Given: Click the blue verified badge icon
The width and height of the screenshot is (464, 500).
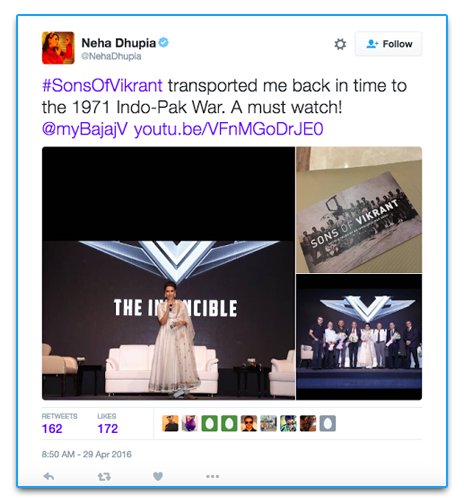Looking at the screenshot, I should tap(163, 43).
